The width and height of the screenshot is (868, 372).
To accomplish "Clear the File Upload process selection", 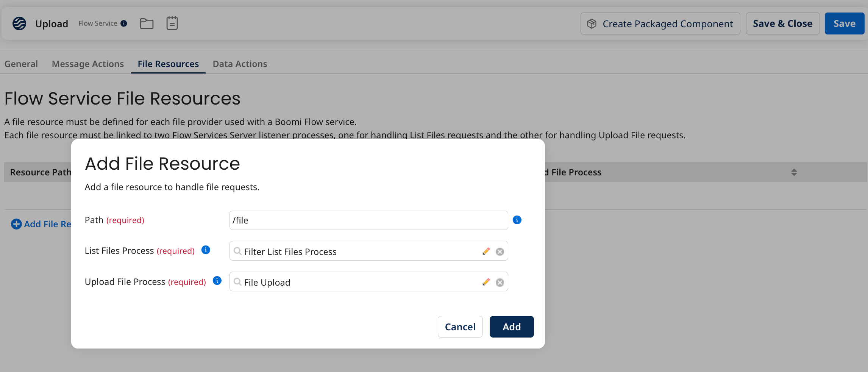I will coord(500,282).
